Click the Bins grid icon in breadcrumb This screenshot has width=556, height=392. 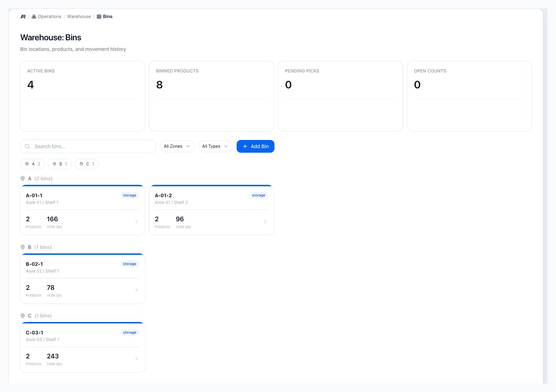99,17
